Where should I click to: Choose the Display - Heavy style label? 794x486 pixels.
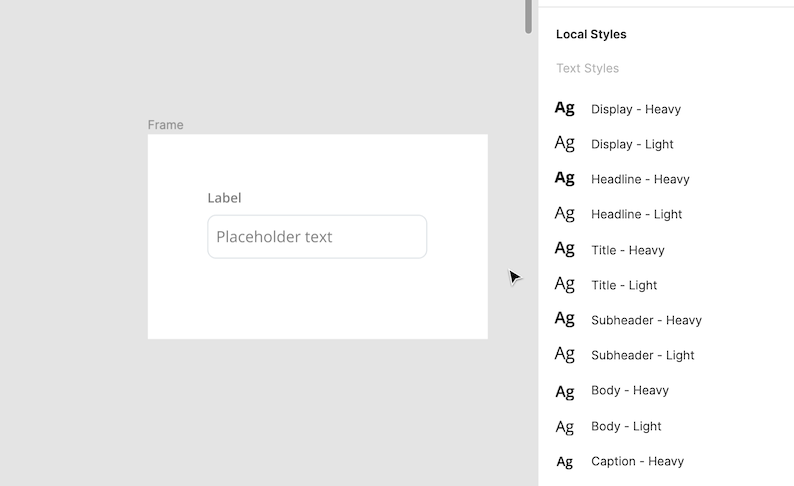point(635,109)
